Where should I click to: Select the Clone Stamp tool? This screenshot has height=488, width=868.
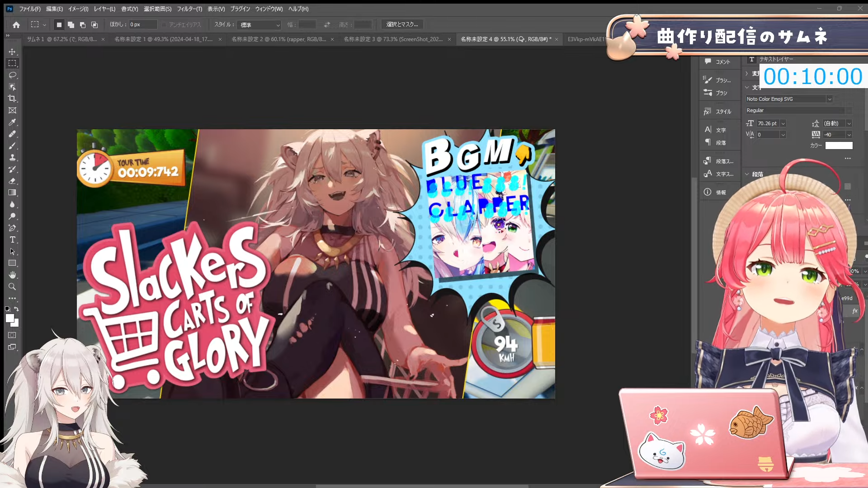pyautogui.click(x=12, y=157)
